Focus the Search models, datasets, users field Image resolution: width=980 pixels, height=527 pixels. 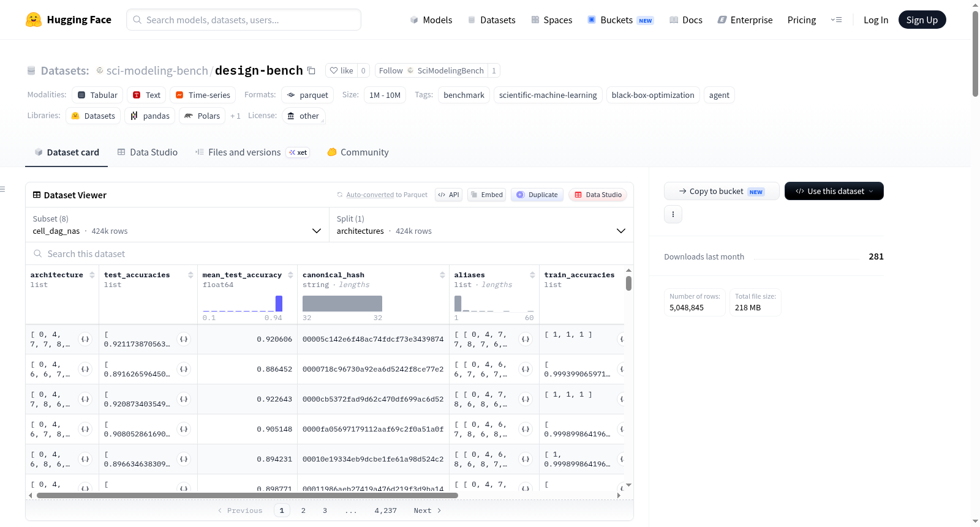[x=244, y=20]
